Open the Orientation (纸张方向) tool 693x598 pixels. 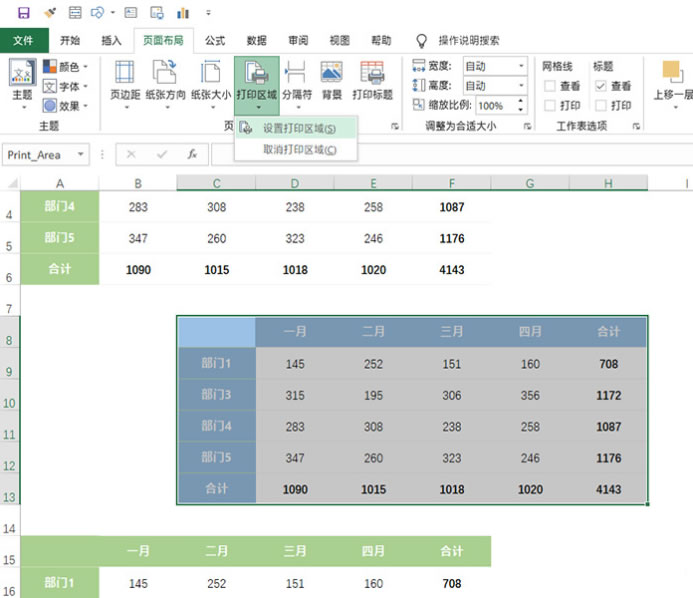click(x=165, y=80)
